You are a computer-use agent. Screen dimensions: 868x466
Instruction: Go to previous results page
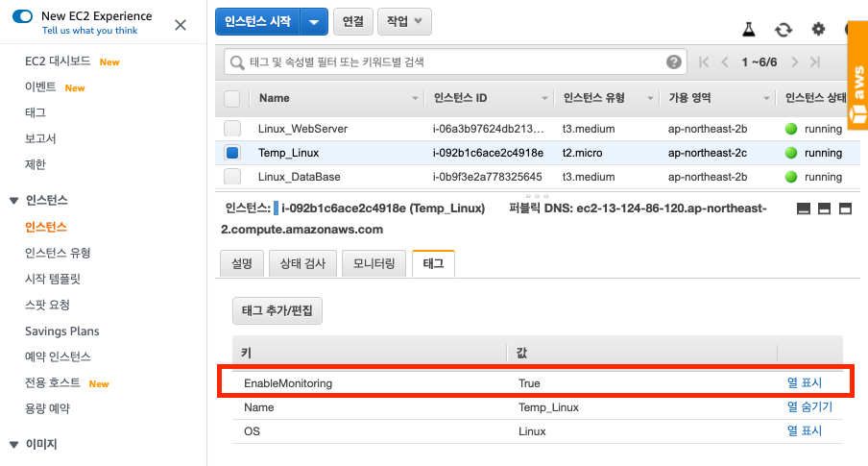725,62
